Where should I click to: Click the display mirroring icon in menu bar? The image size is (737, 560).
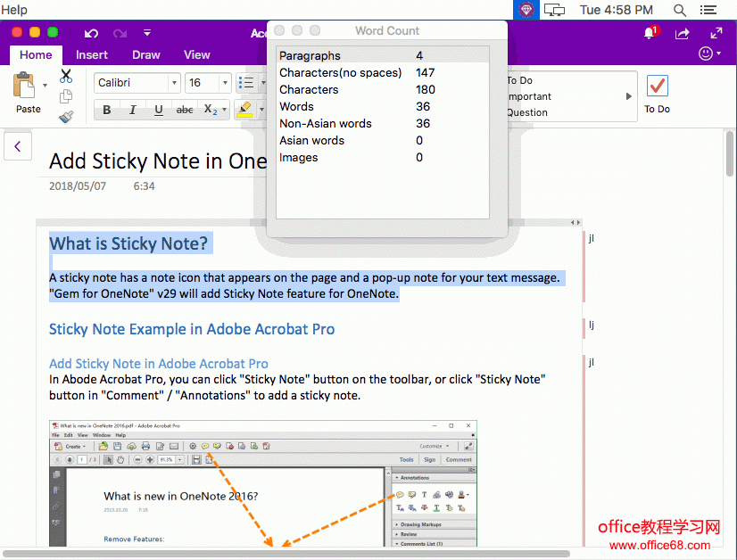click(x=554, y=10)
